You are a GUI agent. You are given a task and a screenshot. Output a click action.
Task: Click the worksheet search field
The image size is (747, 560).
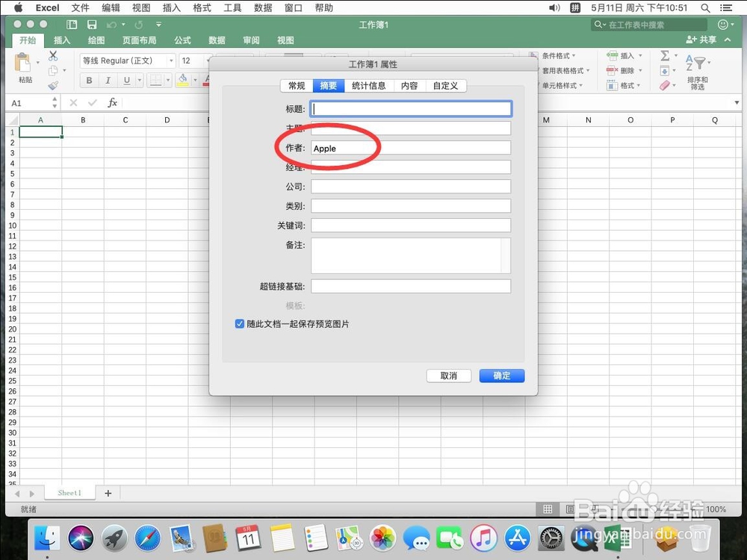click(x=649, y=25)
